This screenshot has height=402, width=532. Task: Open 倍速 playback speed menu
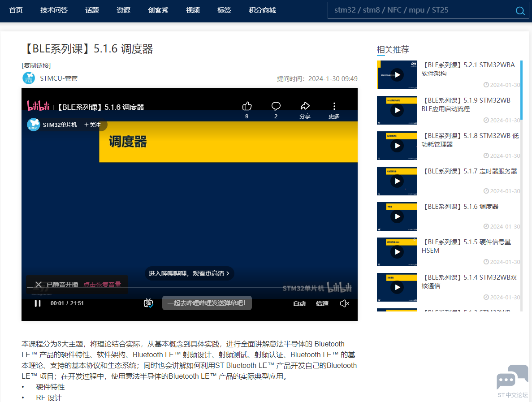322,303
